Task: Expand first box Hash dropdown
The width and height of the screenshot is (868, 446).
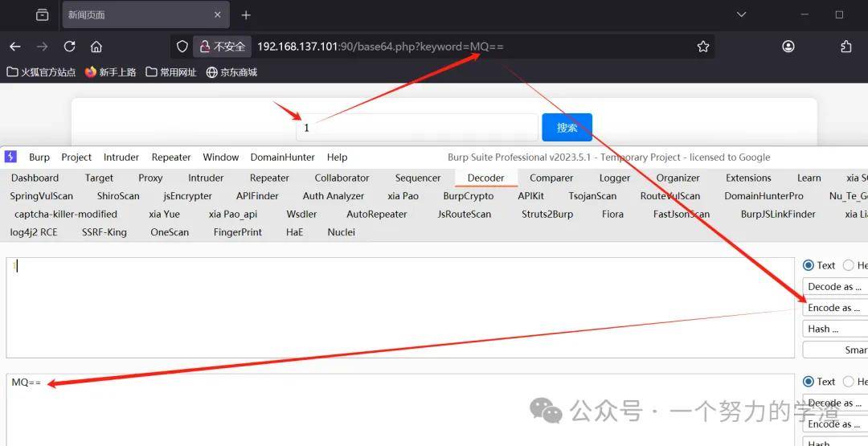Action: click(x=835, y=329)
